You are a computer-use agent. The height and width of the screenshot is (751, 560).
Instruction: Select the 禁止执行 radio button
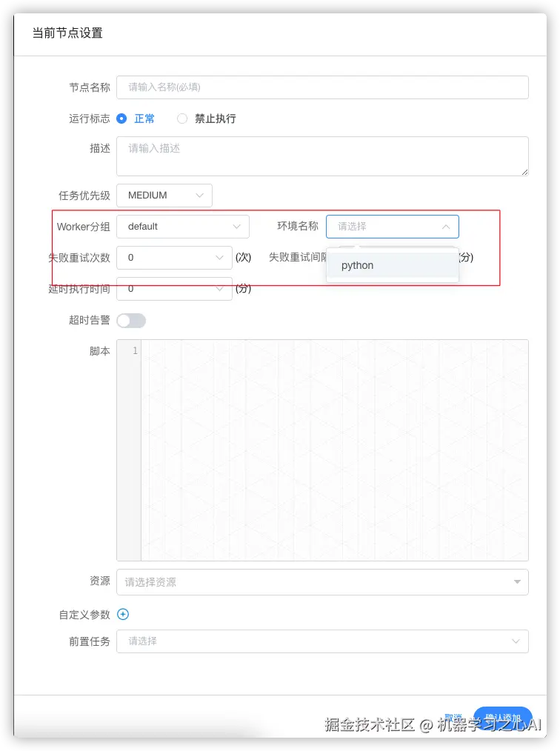click(x=182, y=119)
